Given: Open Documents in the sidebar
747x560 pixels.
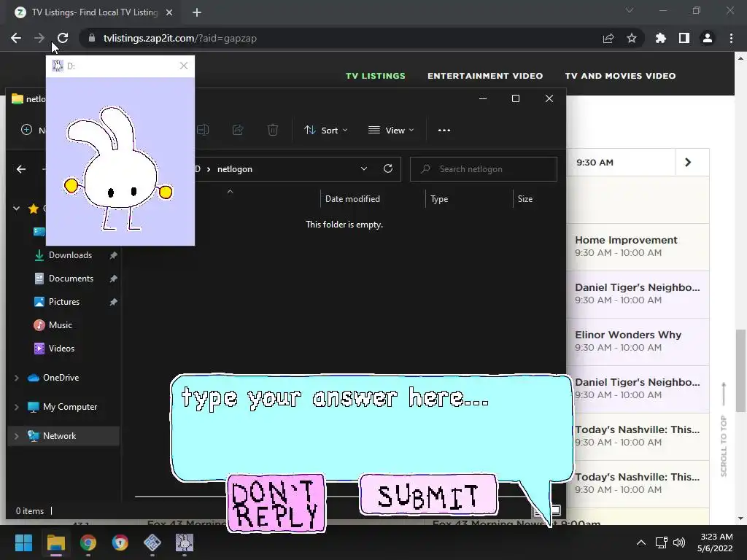Looking at the screenshot, I should tap(71, 279).
